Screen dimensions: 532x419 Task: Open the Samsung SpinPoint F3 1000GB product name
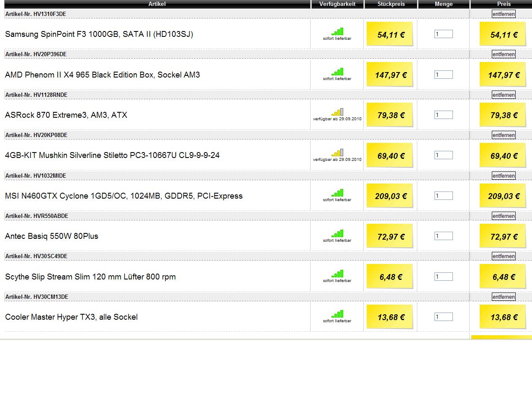(x=99, y=34)
